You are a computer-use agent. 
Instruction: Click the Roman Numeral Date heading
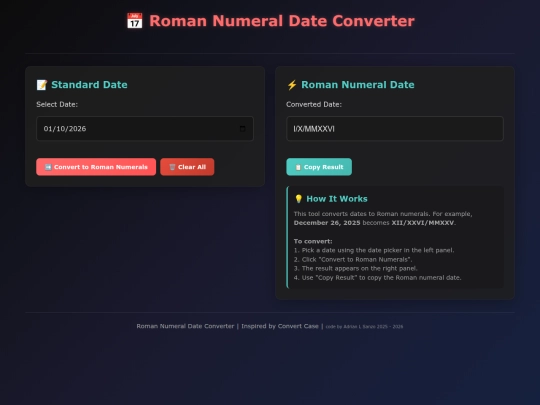(358, 85)
